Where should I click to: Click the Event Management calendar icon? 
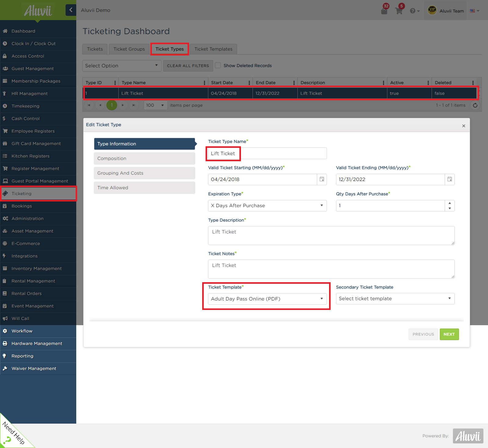[x=5, y=306]
